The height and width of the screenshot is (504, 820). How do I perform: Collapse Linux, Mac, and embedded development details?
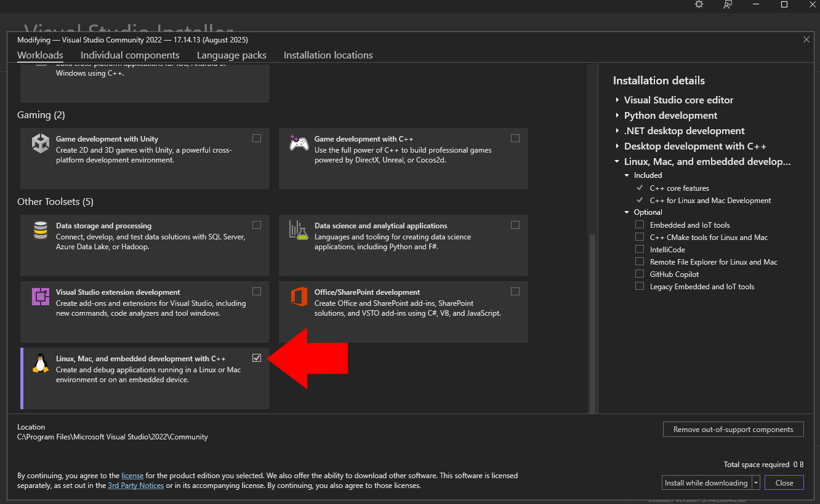617,162
